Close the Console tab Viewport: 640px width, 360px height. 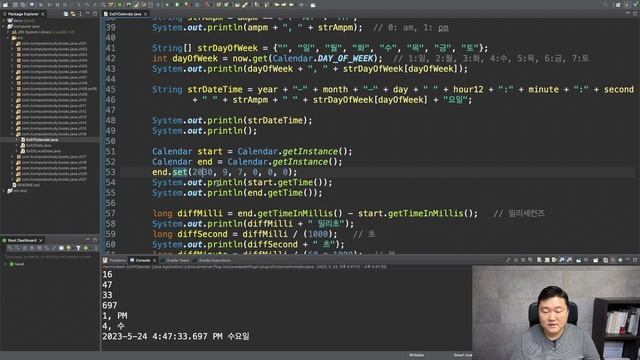click(x=154, y=260)
